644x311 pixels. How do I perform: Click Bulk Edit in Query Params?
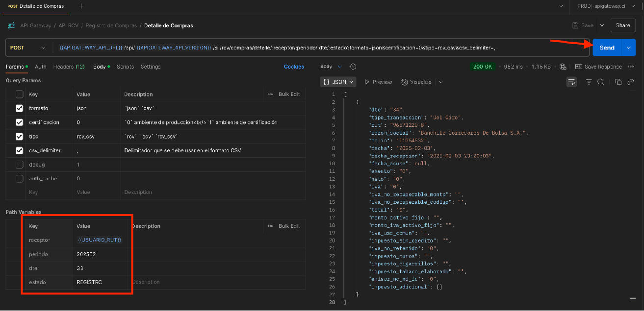[289, 94]
